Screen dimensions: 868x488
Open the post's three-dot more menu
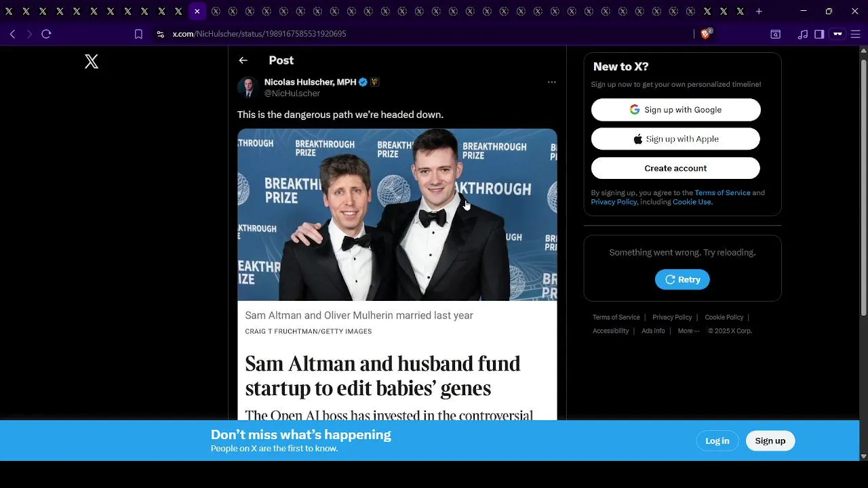tap(551, 82)
